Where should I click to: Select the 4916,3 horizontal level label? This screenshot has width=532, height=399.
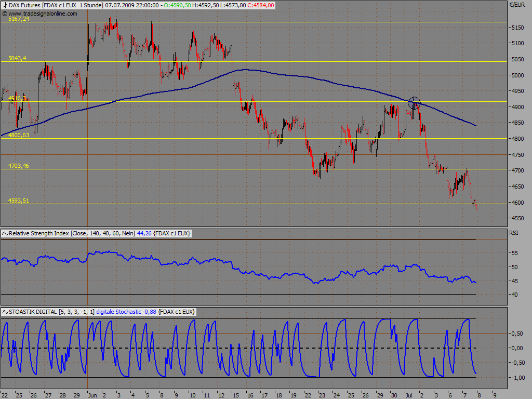tap(17, 98)
